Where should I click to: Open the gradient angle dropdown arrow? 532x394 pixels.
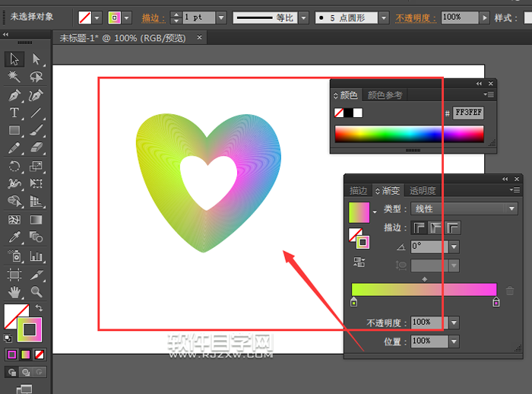(454, 246)
